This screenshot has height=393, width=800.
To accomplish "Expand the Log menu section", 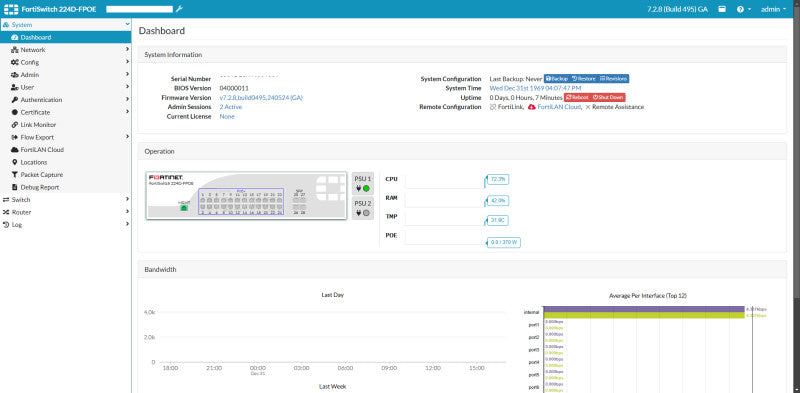I will tap(65, 225).
